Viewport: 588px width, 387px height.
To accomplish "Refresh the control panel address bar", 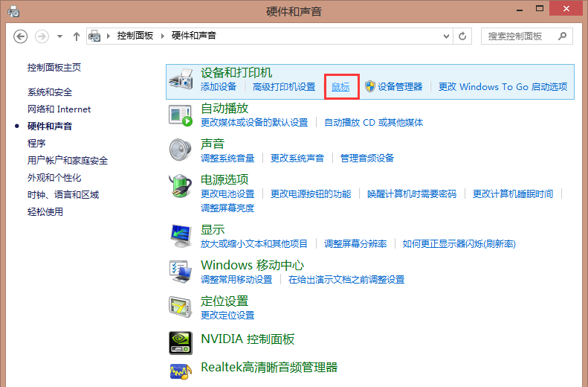I will coord(463,36).
